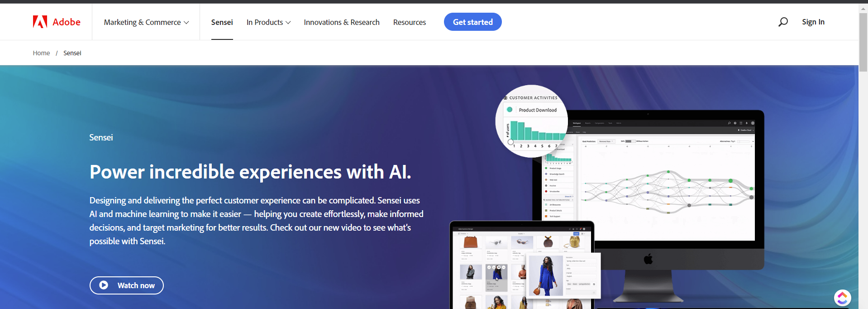The height and width of the screenshot is (309, 868).
Task: Select the Sensei tab
Action: [x=222, y=22]
